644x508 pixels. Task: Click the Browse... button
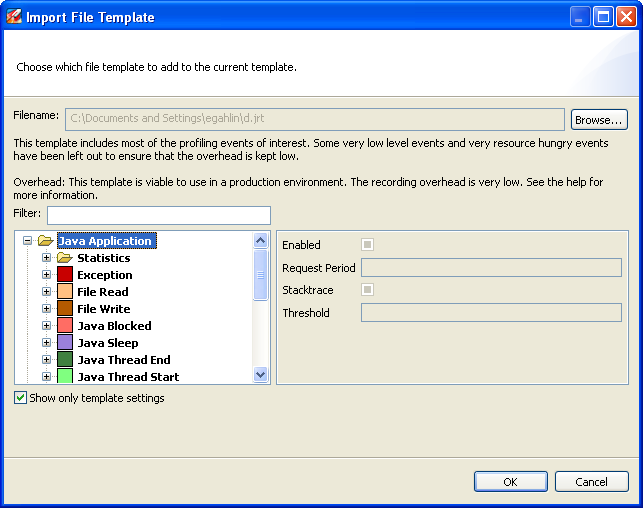(599, 120)
